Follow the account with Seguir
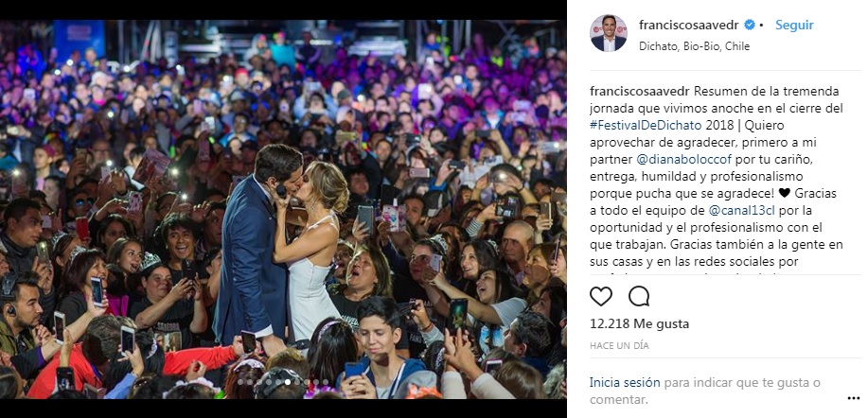This screenshot has height=418, width=868. 794,26
